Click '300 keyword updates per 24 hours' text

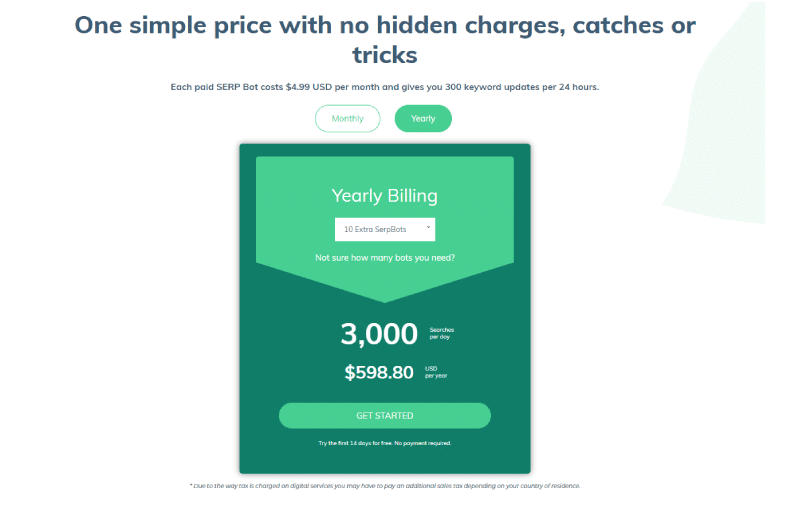tap(522, 87)
